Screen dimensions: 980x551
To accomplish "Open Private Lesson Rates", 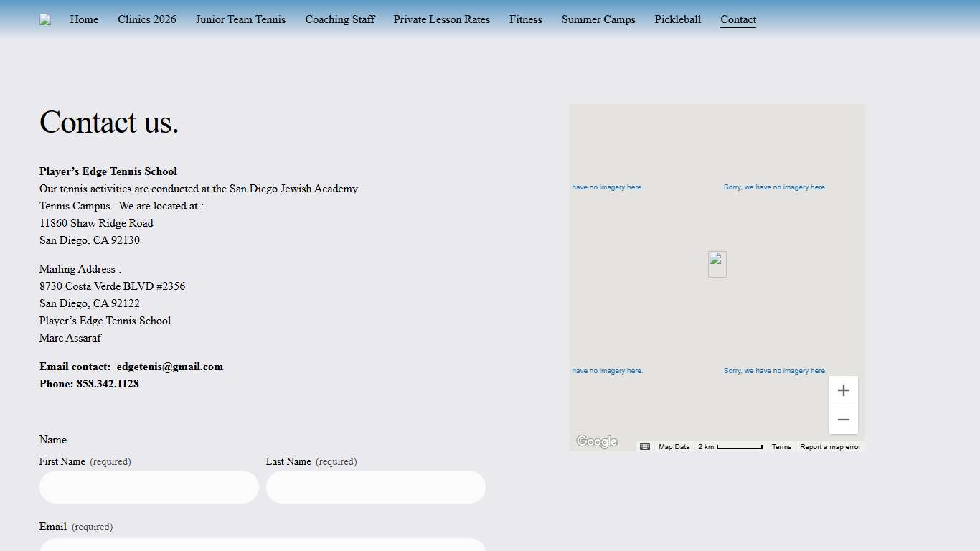I will coord(441,19).
